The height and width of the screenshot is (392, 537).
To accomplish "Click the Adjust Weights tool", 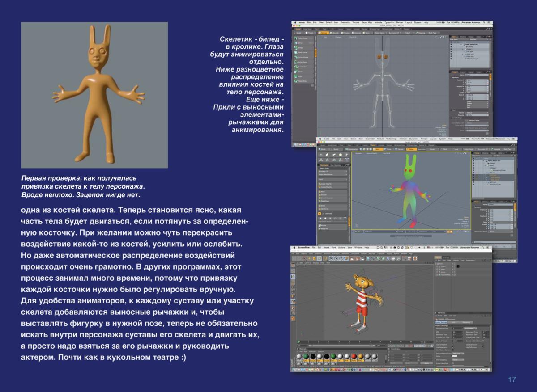I will [326, 183].
